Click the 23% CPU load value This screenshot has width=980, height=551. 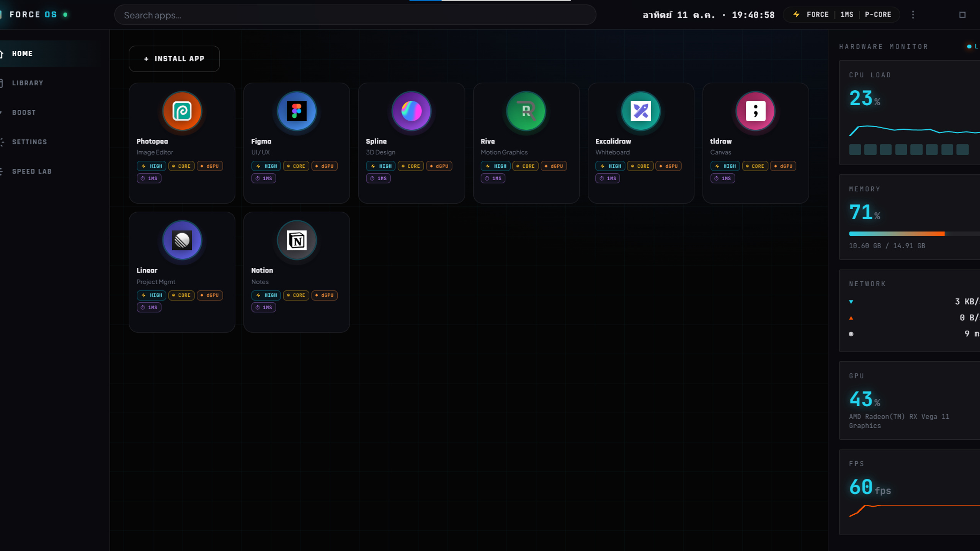[x=865, y=98]
